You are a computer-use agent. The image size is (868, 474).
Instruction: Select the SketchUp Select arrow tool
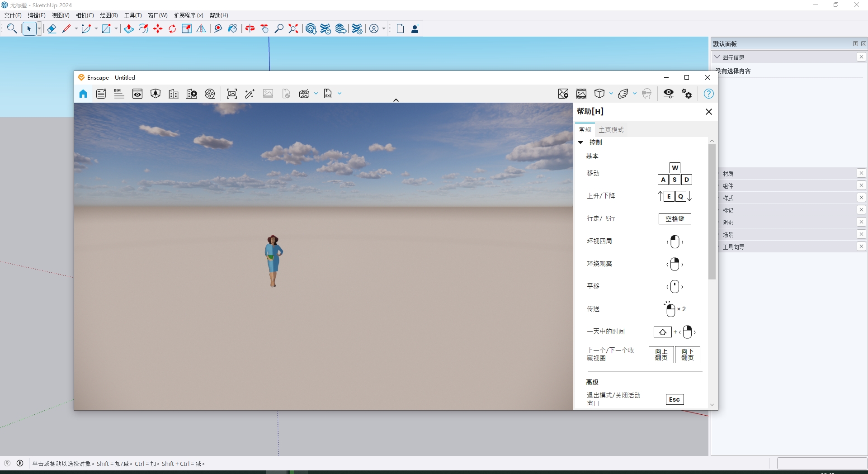[29, 28]
